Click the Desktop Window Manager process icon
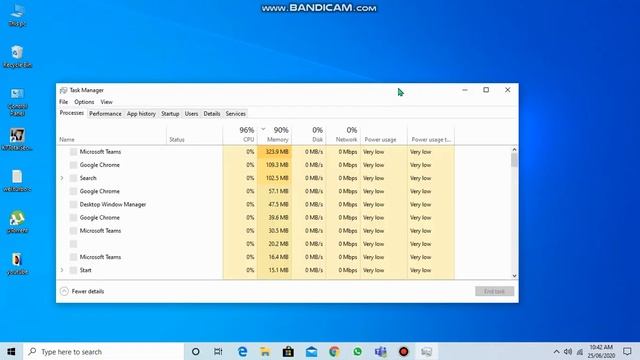 coord(73,204)
